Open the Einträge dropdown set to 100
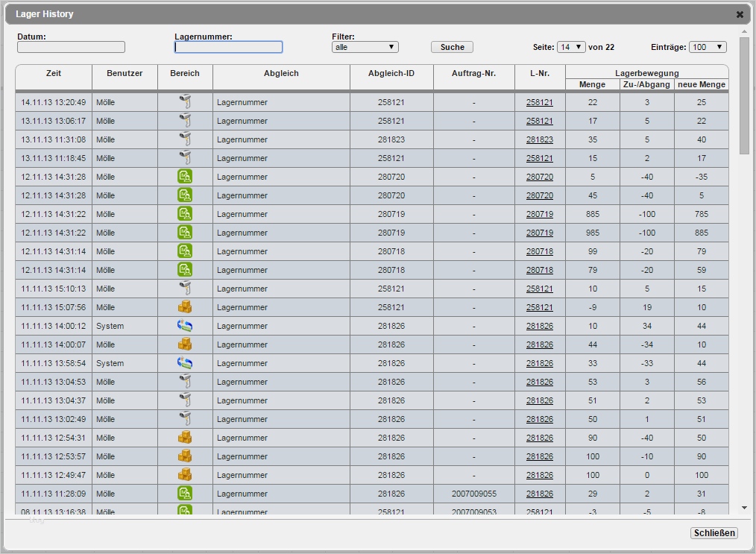Viewport: 756px width, 554px height. (708, 46)
